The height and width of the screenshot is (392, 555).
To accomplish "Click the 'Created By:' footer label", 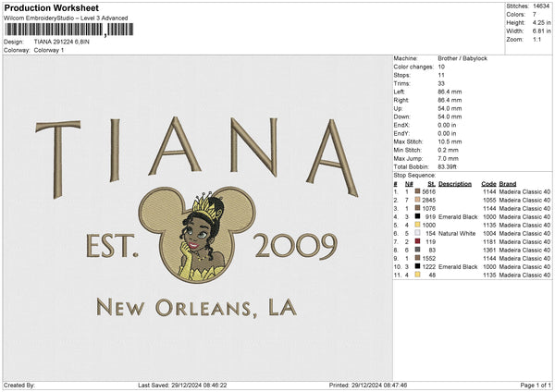I will coord(19,385).
